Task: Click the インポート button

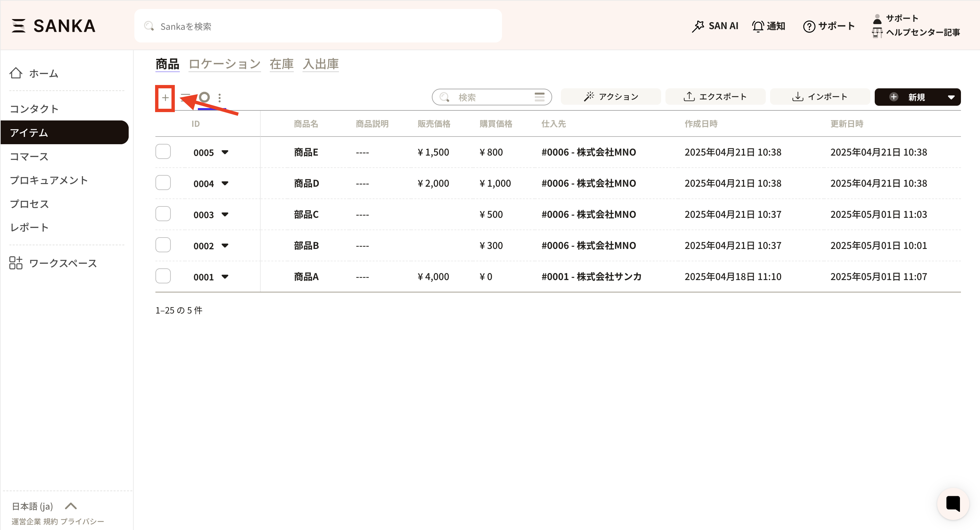Action: coord(820,97)
